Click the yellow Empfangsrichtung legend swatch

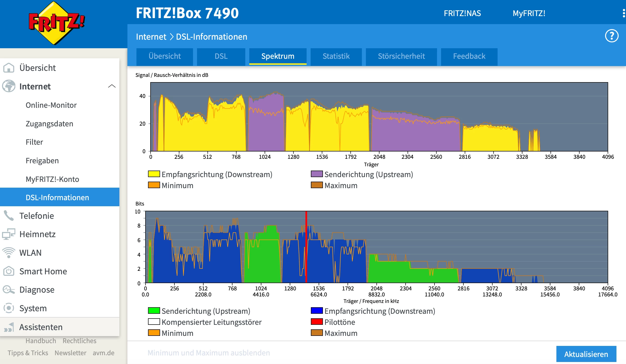tap(154, 174)
